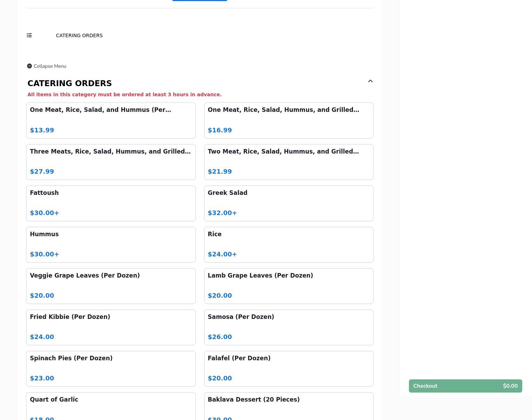The width and height of the screenshot is (532, 420).
Task: Open the Hummus catering item
Action: coord(111,245)
